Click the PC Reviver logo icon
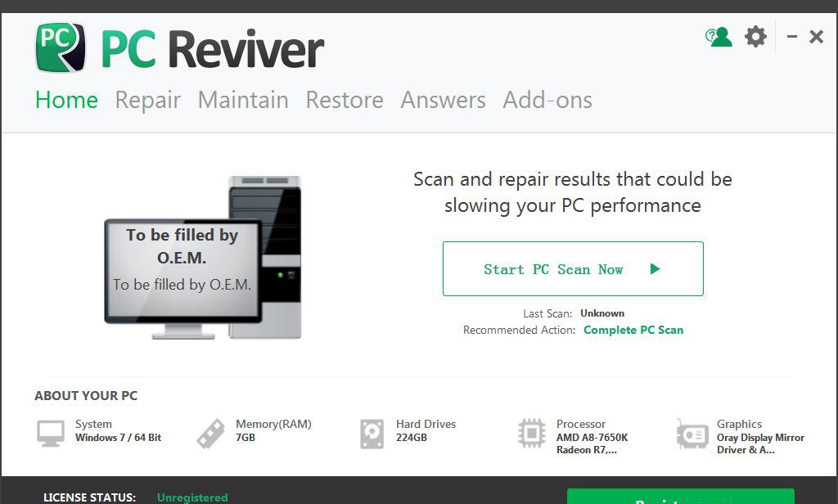The height and width of the screenshot is (504, 838). (x=60, y=47)
